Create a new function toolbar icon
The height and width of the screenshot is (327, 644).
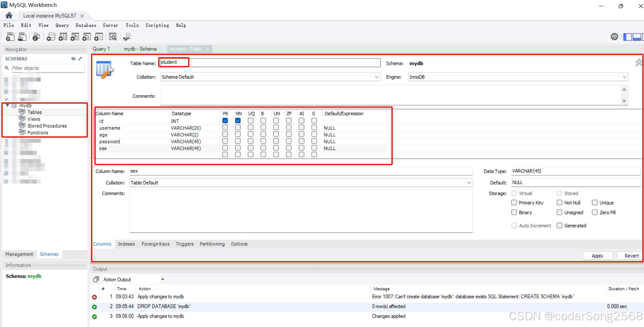pos(99,37)
